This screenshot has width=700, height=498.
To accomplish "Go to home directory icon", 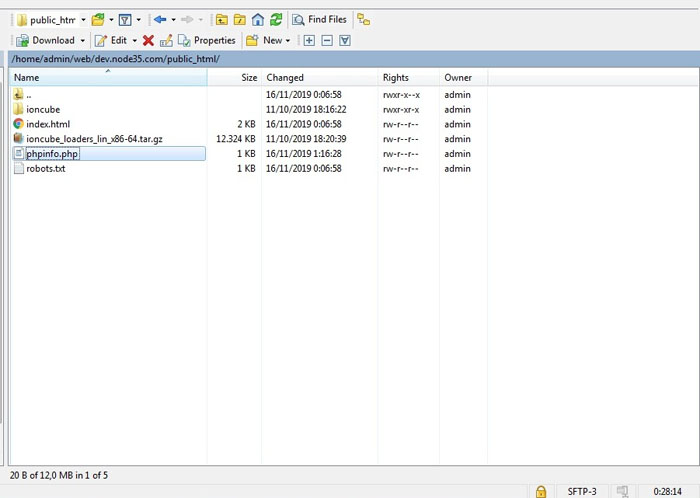I will pyautogui.click(x=258, y=20).
